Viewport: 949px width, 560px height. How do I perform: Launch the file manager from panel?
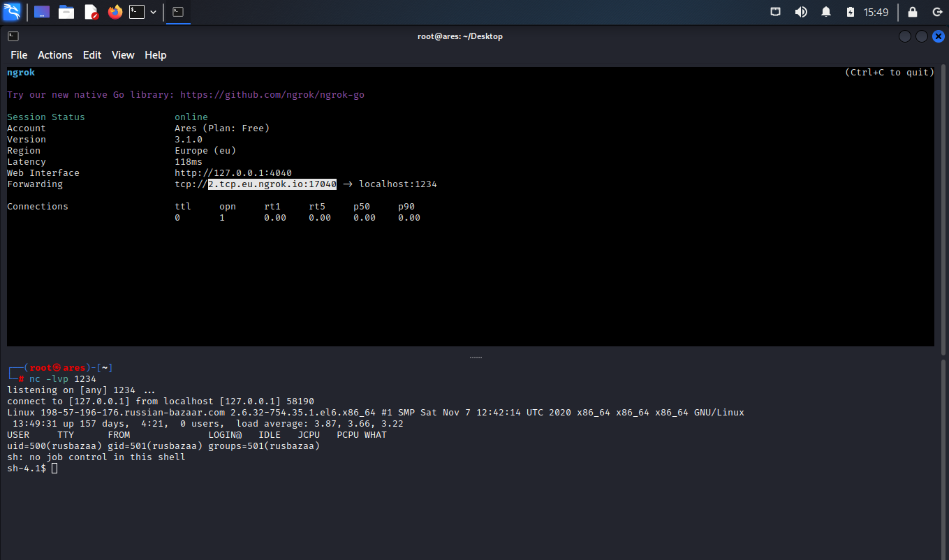point(66,12)
